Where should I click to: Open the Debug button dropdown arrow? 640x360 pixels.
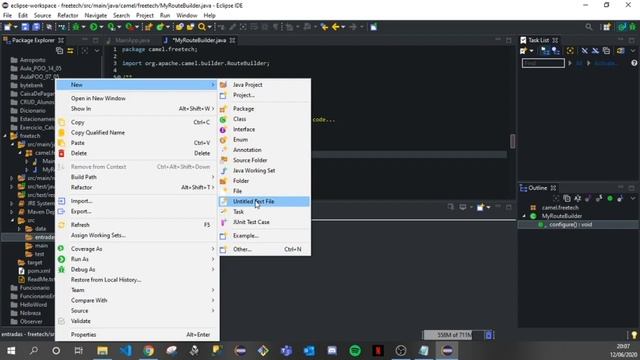coord(83,27)
